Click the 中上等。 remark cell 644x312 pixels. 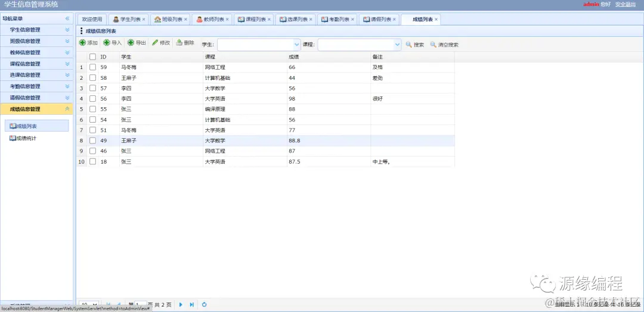point(413,161)
